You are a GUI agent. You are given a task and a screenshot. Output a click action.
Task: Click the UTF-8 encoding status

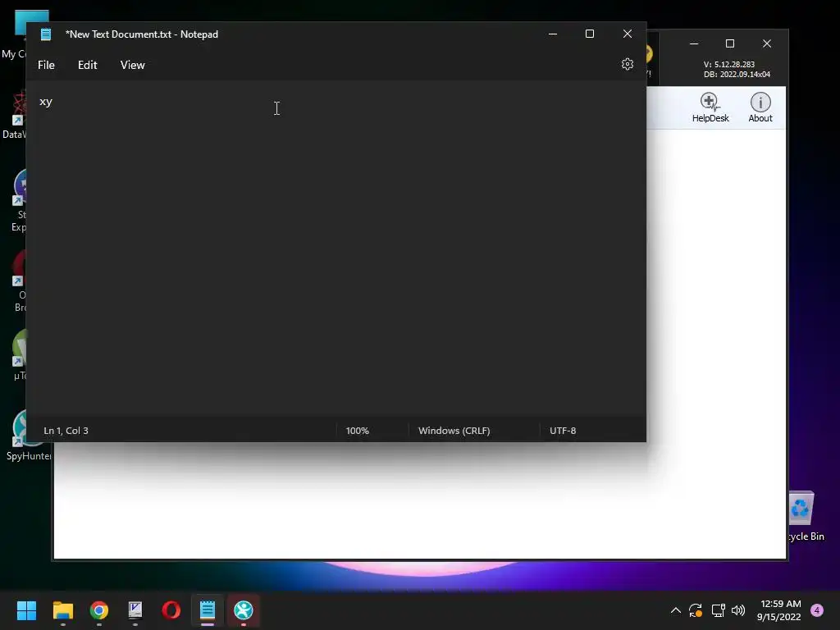[563, 431]
